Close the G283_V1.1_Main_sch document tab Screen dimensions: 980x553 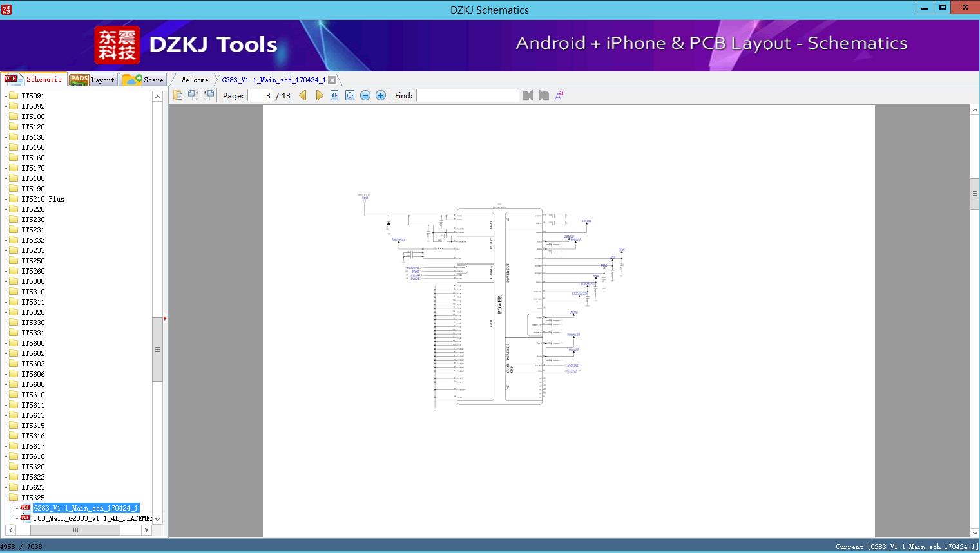[332, 80]
